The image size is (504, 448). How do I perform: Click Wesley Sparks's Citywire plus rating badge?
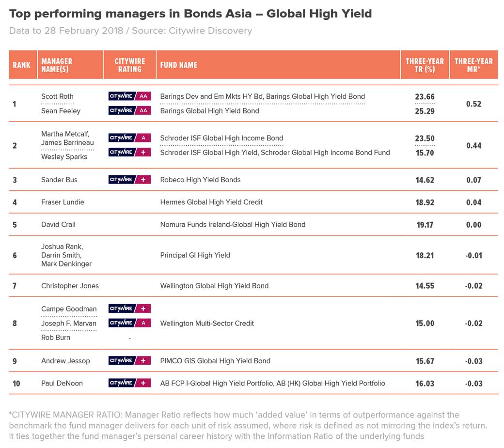pyautogui.click(x=129, y=152)
